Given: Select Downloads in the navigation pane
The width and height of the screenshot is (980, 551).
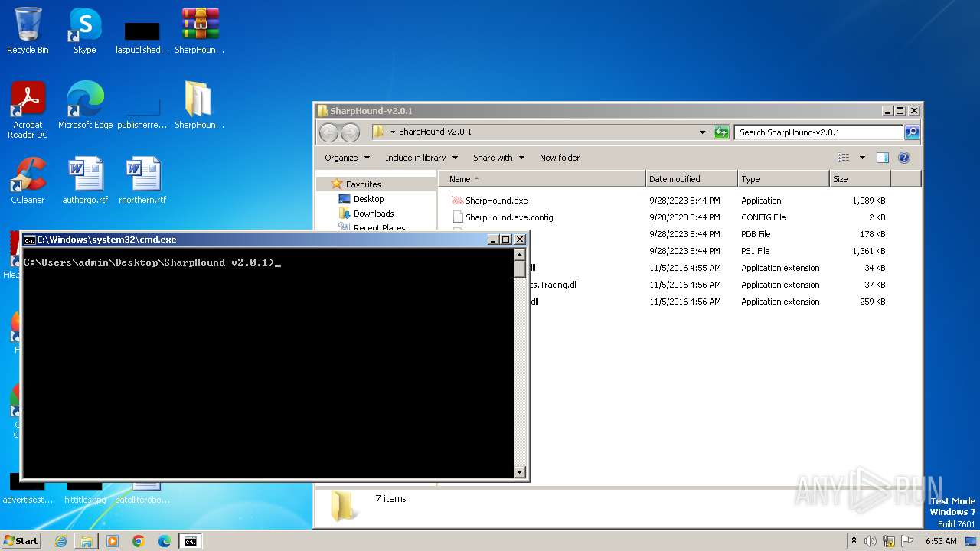Looking at the screenshot, I should point(374,214).
